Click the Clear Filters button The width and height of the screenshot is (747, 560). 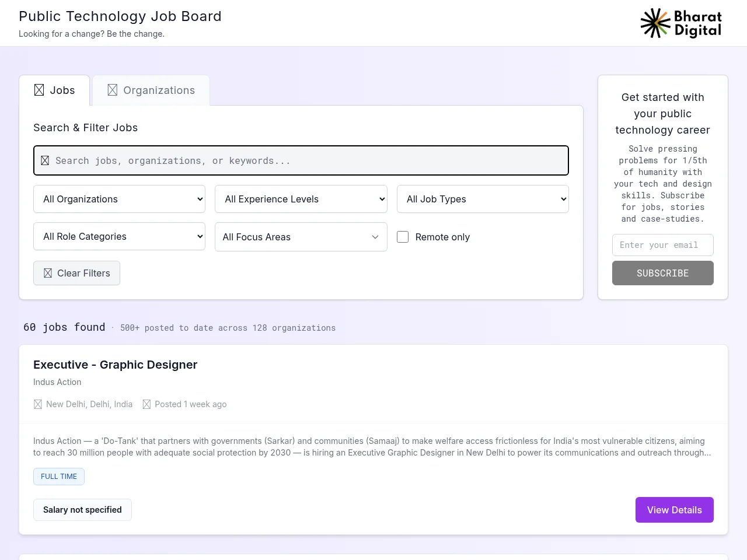click(76, 273)
